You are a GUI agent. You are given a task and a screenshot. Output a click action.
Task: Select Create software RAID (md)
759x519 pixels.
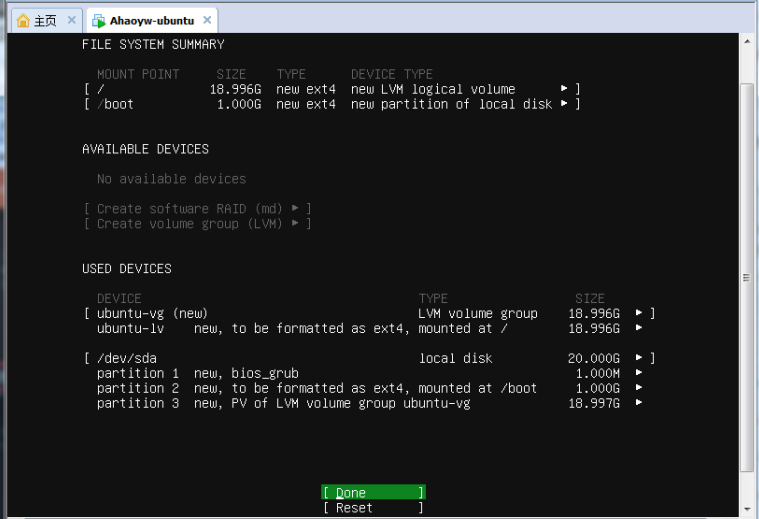point(197,209)
